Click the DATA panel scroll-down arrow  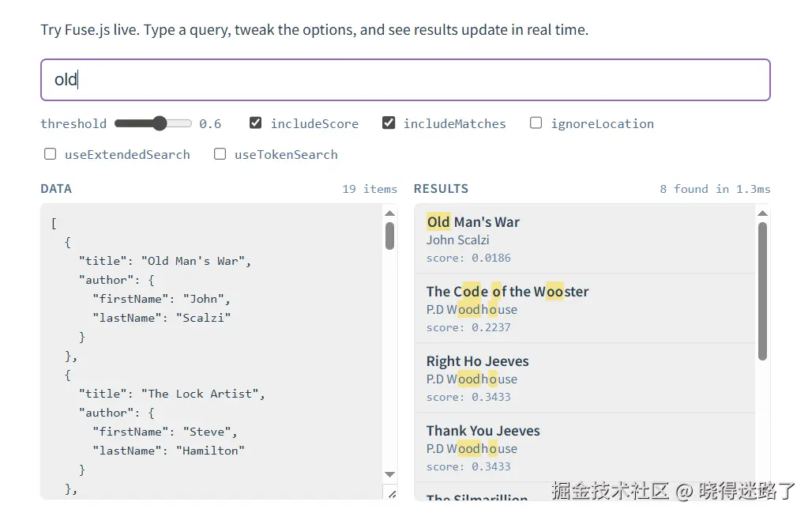point(389,474)
